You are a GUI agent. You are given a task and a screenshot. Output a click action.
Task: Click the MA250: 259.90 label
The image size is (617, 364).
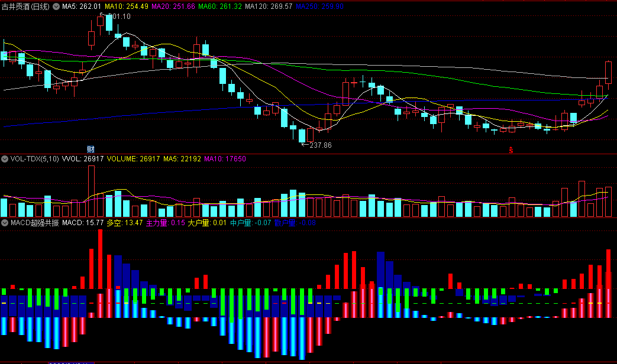tap(319, 6)
